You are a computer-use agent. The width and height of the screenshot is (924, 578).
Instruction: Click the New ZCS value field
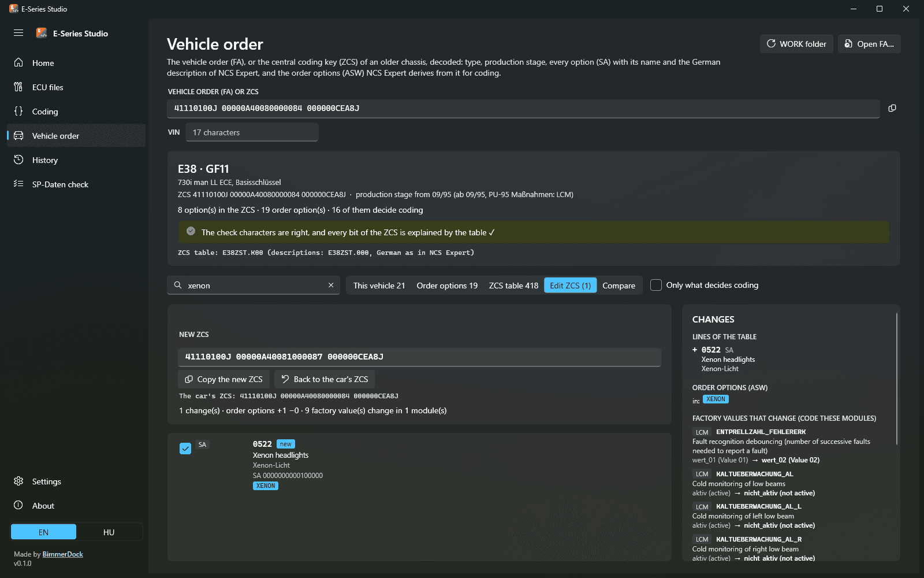(x=419, y=357)
